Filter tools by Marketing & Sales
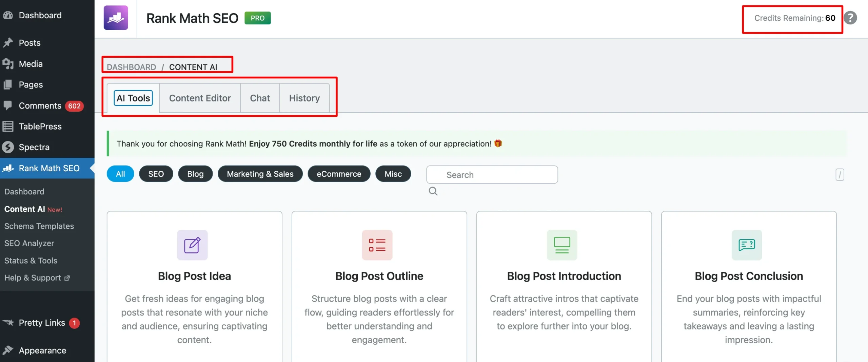Screen dimensions: 868x362 [260, 174]
